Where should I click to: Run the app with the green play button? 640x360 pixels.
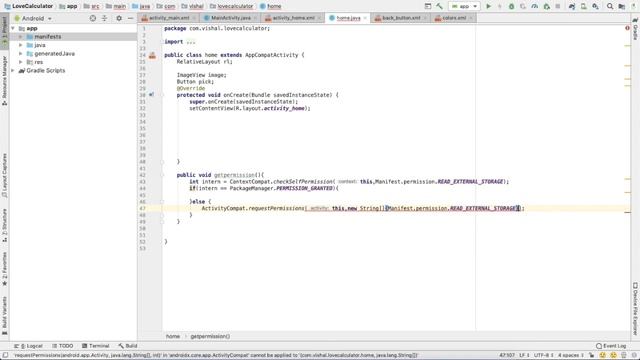pyautogui.click(x=489, y=6)
